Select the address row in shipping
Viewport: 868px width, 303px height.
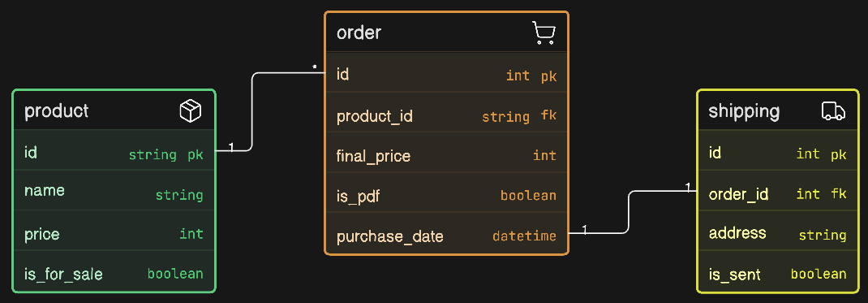pyautogui.click(x=778, y=234)
